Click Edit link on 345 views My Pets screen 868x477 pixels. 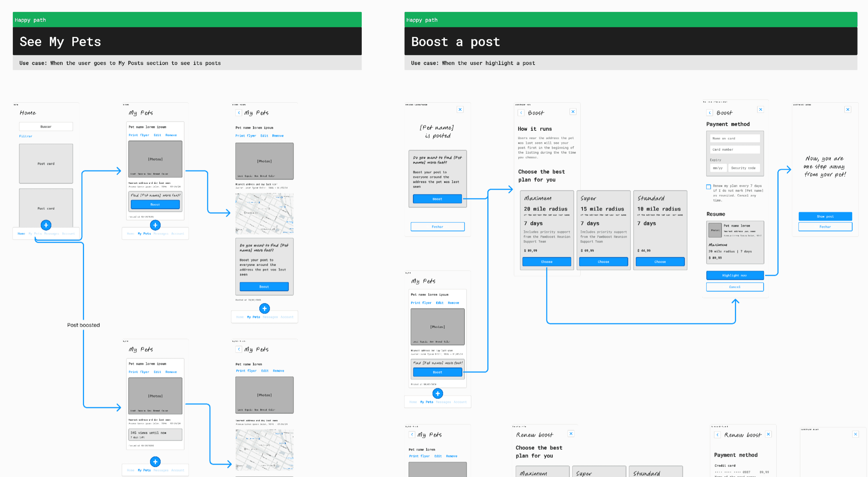(157, 372)
